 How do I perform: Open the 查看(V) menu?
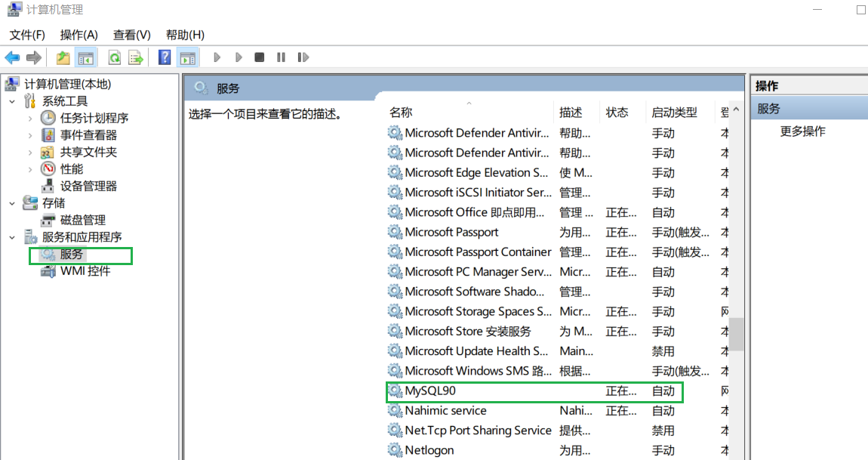pos(132,35)
